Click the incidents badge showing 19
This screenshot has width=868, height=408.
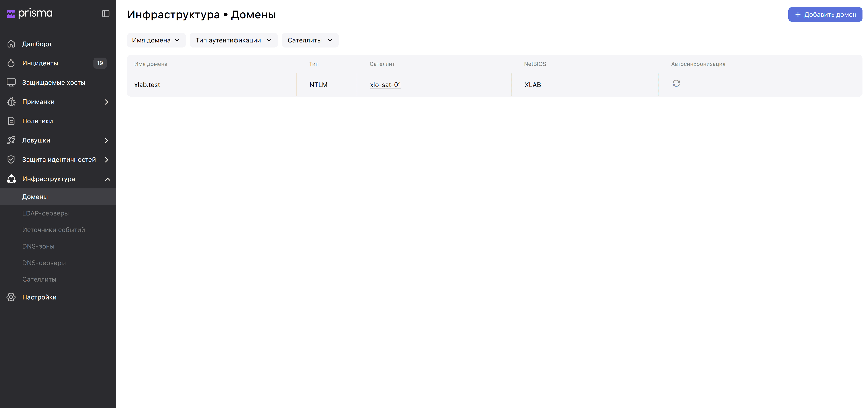coord(100,63)
